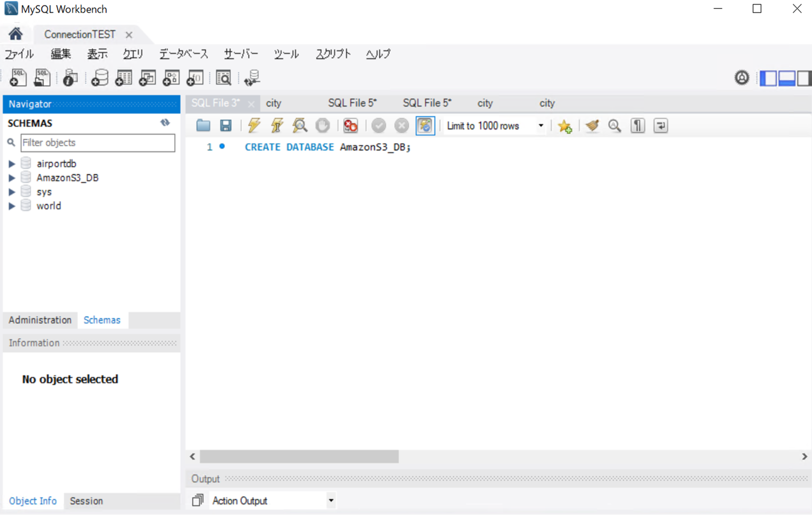Open the 編集 menu
The height and width of the screenshot is (515, 812).
click(61, 54)
